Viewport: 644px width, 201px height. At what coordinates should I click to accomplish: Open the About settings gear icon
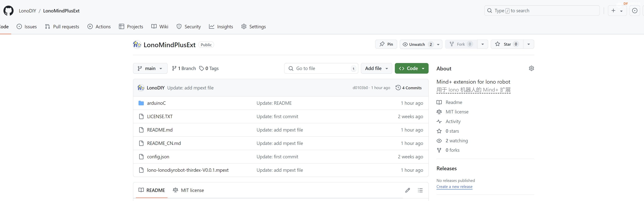click(531, 68)
